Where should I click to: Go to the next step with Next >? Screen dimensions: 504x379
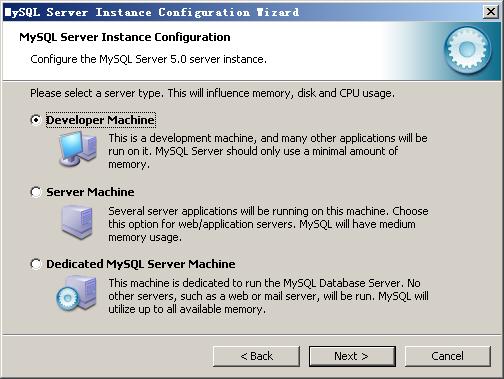click(x=352, y=356)
